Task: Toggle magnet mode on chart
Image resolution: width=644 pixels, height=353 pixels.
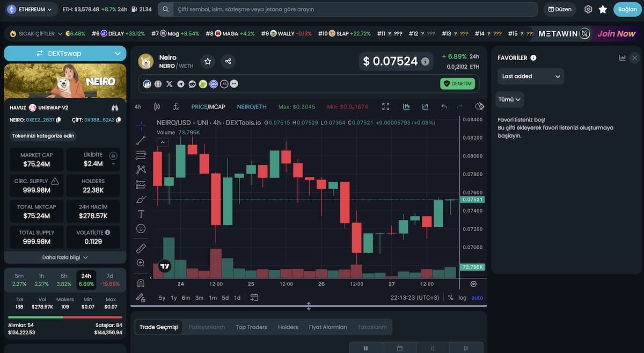Action: click(141, 283)
